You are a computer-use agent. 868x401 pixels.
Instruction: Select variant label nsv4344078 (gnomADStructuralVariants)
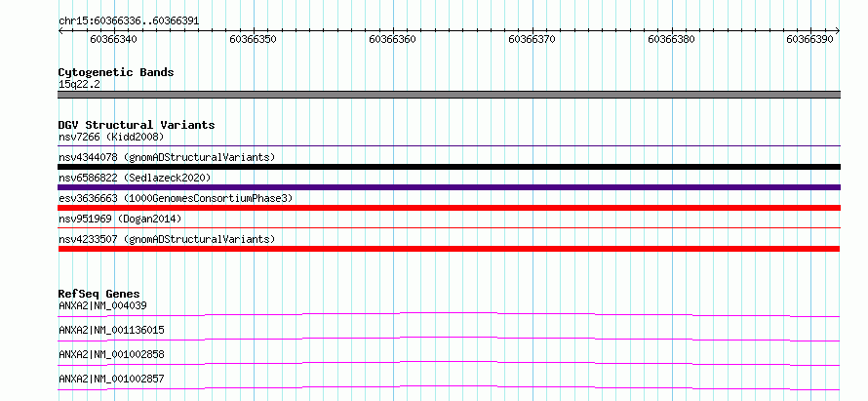coord(167,157)
